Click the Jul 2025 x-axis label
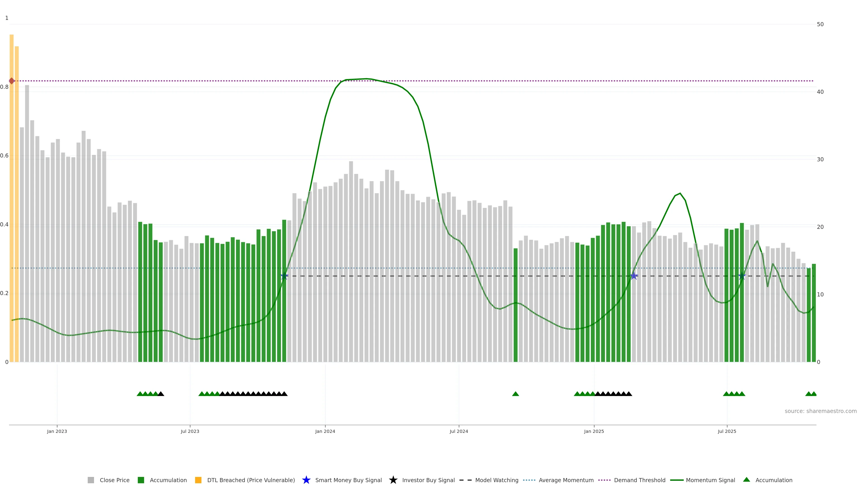This screenshot has height=488, width=868. click(727, 432)
